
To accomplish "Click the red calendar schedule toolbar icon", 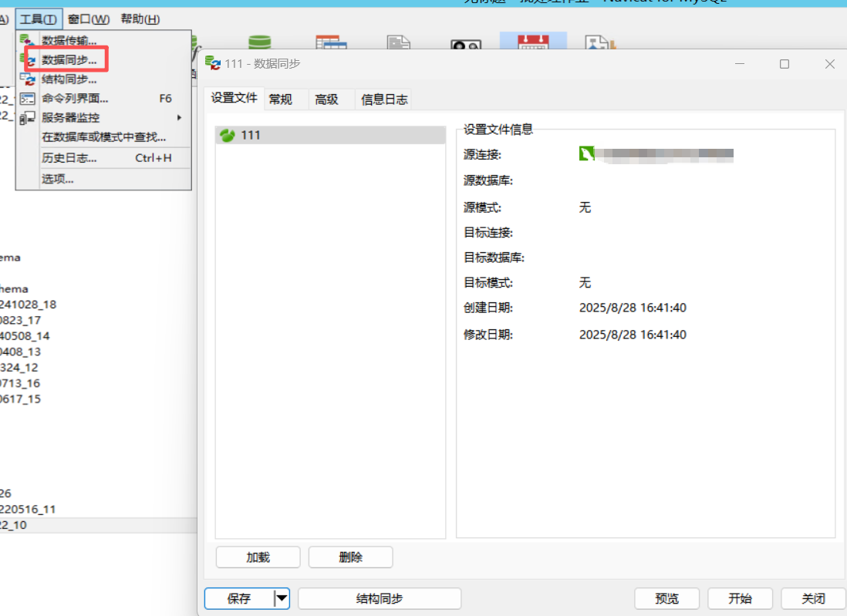I will (x=533, y=41).
